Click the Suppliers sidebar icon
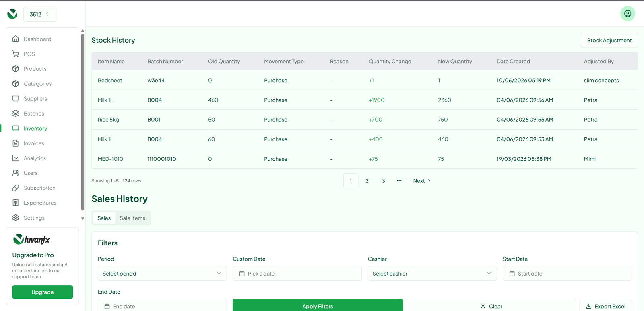The image size is (644, 311). tap(16, 99)
